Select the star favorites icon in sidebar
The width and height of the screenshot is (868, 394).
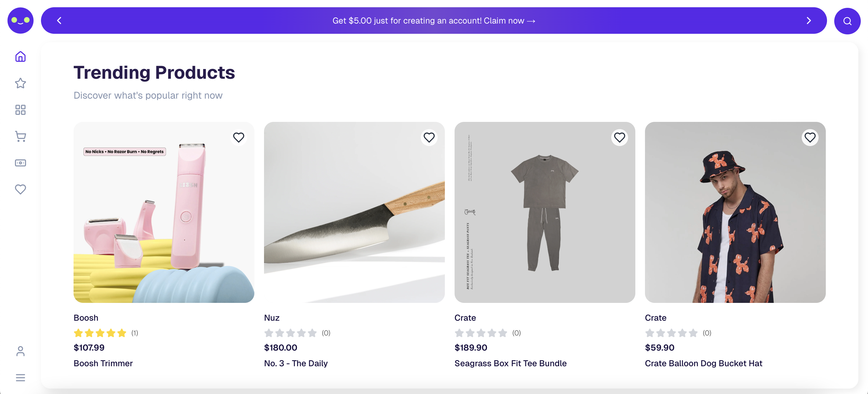tap(20, 83)
